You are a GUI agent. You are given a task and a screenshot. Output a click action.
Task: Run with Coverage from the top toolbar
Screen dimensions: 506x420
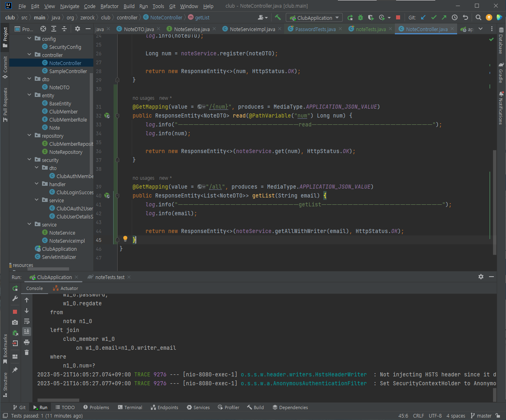tap(371, 17)
